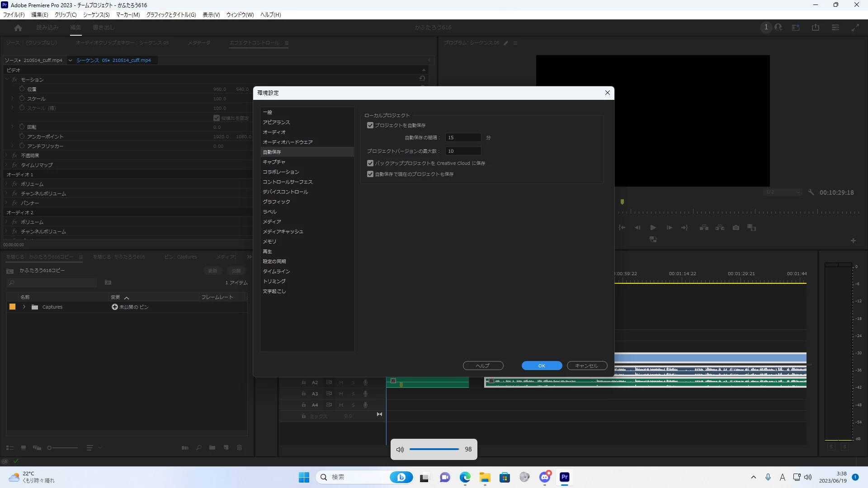The width and height of the screenshot is (868, 488).
Task: Click the キャンセル button
Action: coord(586,366)
